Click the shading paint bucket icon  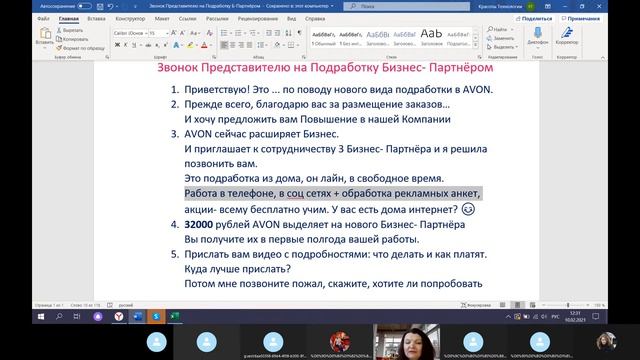(x=277, y=45)
